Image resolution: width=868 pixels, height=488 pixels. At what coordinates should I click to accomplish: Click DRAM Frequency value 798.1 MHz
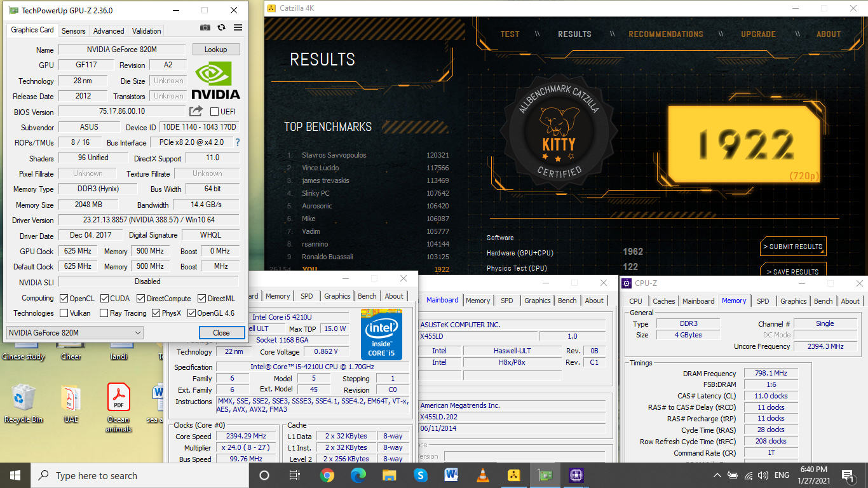point(770,373)
